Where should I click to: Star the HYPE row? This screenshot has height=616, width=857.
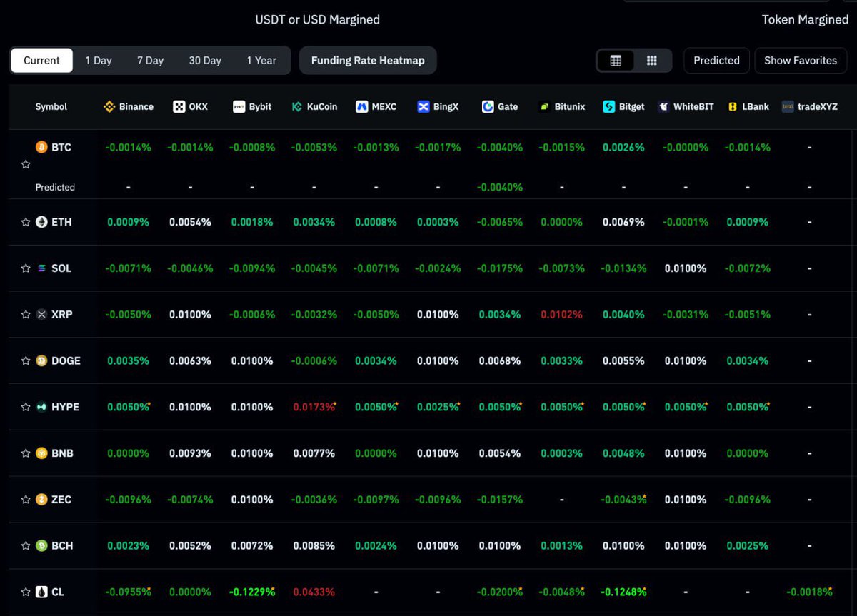tap(26, 407)
